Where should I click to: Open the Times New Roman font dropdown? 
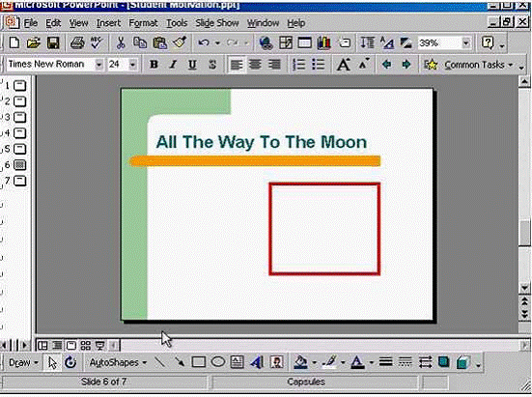click(98, 64)
